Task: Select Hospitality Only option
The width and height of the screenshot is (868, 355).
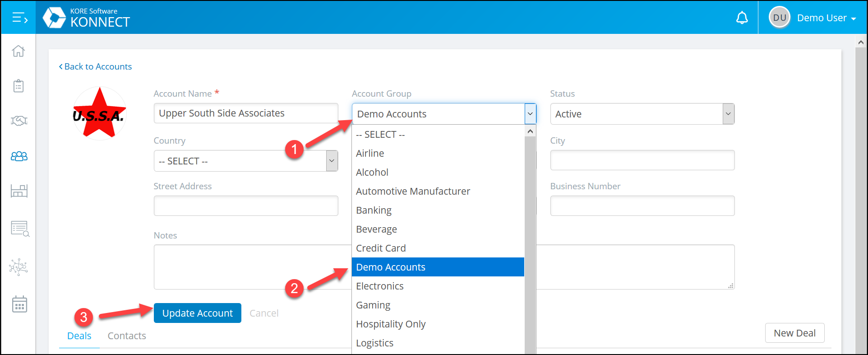Action: (438, 324)
